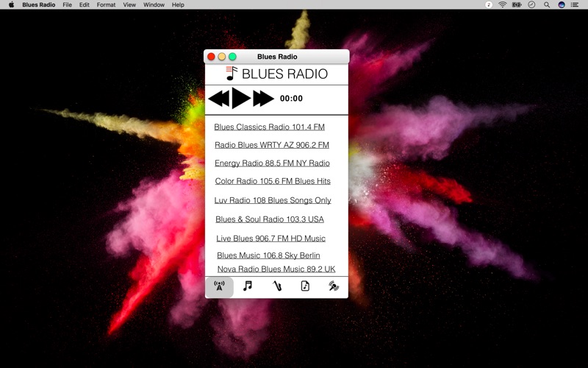Tune to Blues & Soul Radio 103.3 USA
The height and width of the screenshot is (368, 588).
[x=270, y=219]
